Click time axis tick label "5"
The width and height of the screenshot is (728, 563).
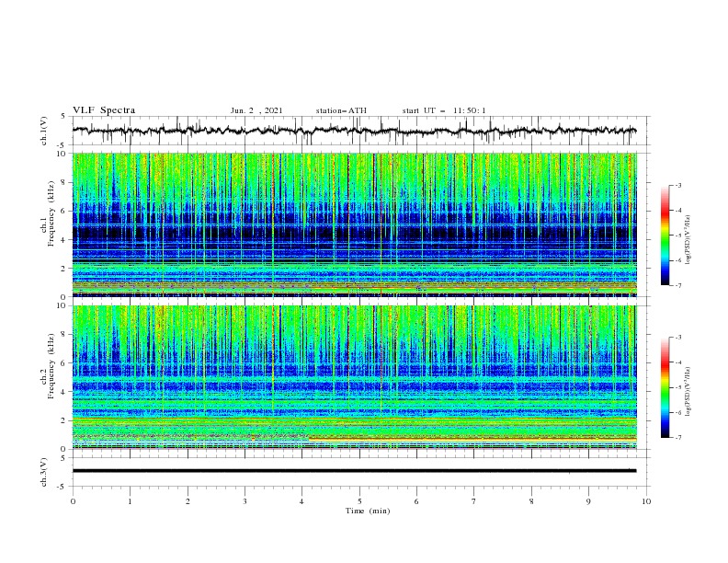click(x=359, y=501)
